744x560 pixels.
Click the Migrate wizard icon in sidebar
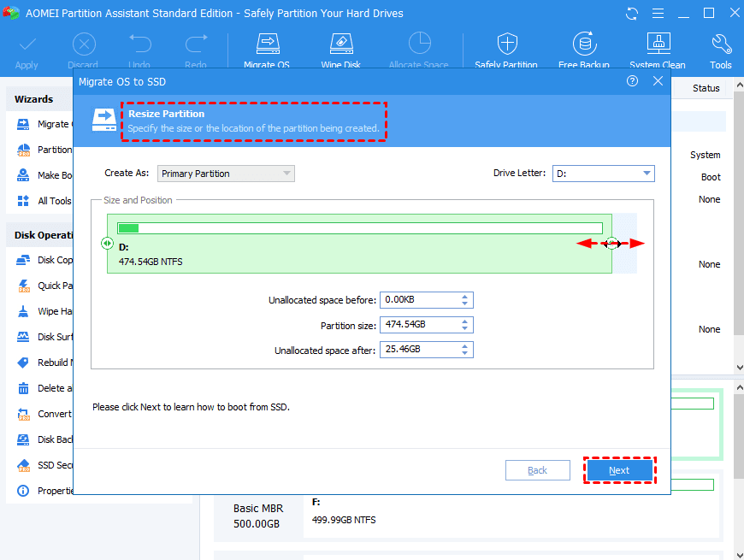click(x=23, y=124)
